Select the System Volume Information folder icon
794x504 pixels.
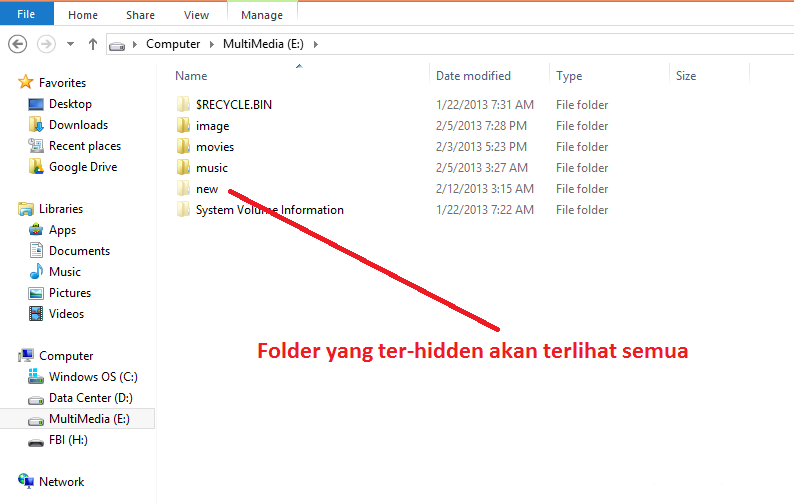(183, 210)
